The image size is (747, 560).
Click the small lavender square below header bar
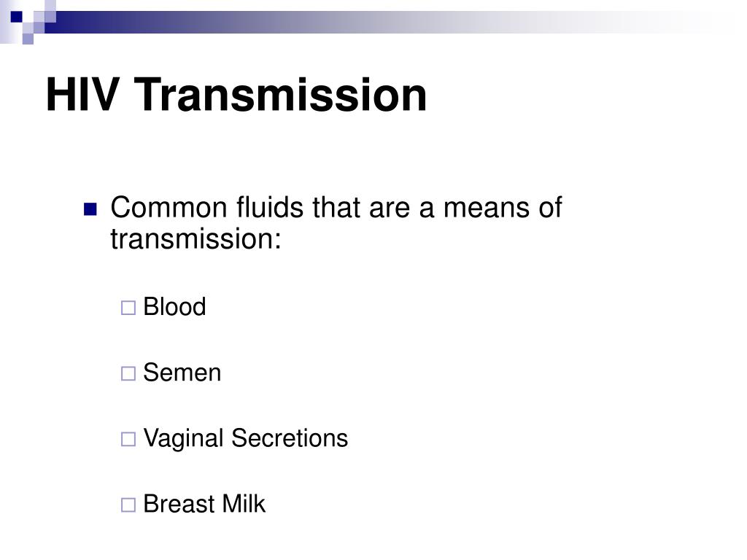[28, 39]
